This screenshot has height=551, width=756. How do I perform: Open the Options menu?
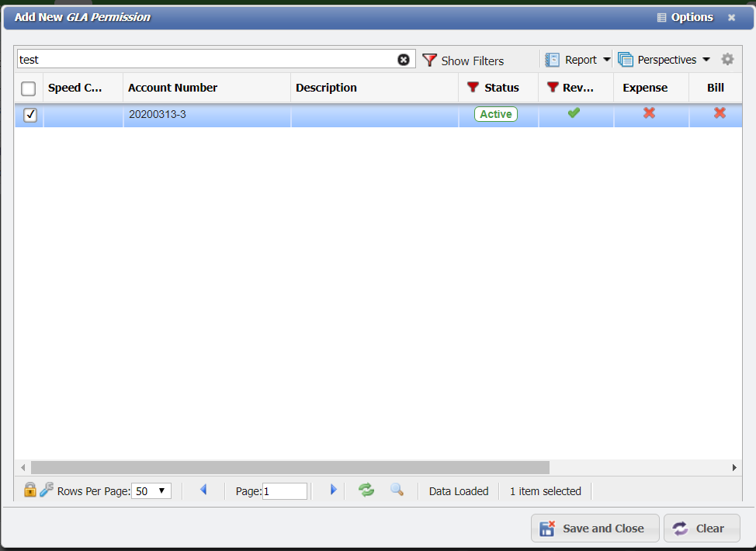[x=685, y=17]
